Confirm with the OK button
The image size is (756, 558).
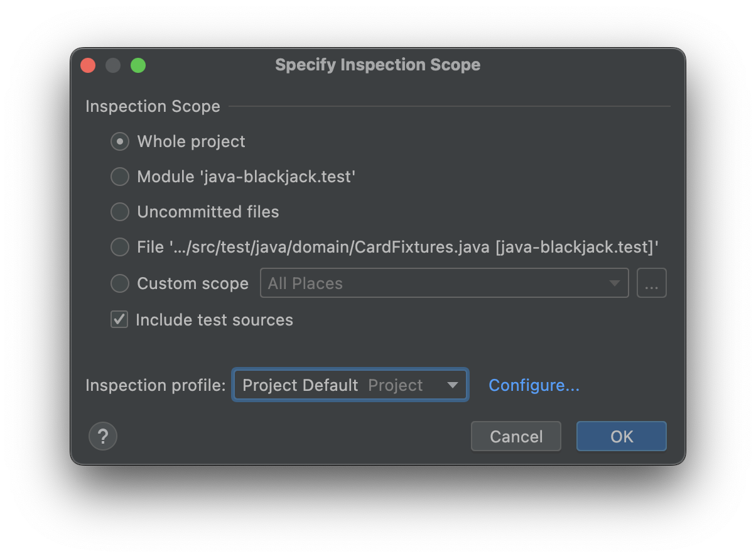click(x=621, y=436)
